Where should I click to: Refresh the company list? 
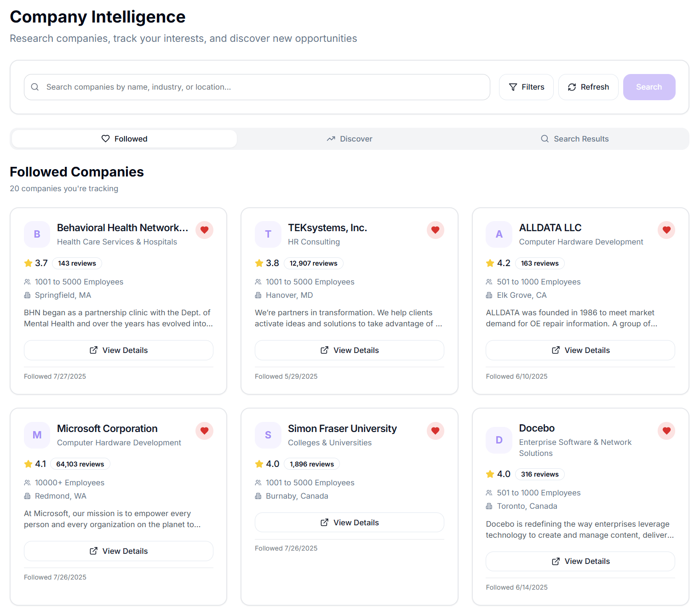(588, 87)
